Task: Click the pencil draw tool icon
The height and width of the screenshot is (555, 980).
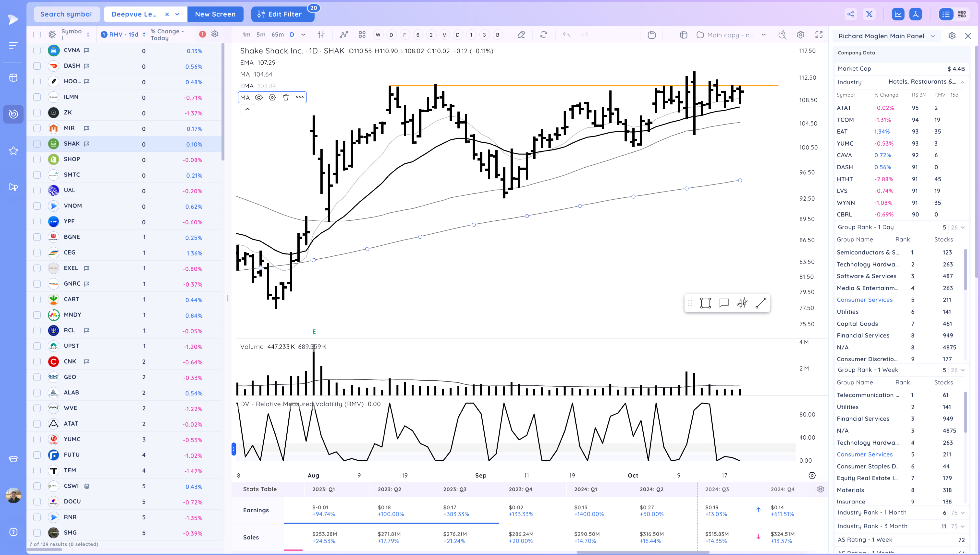Action: 521,35
